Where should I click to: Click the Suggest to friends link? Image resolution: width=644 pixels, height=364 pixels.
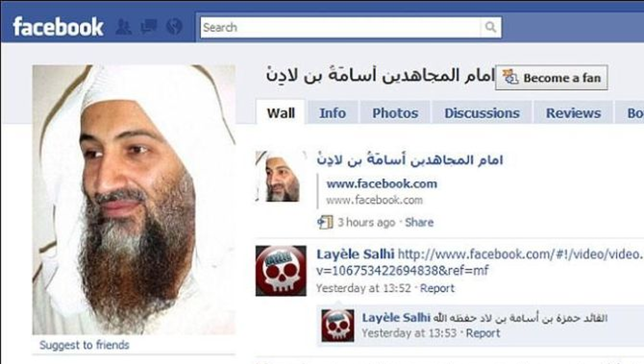tap(84, 345)
